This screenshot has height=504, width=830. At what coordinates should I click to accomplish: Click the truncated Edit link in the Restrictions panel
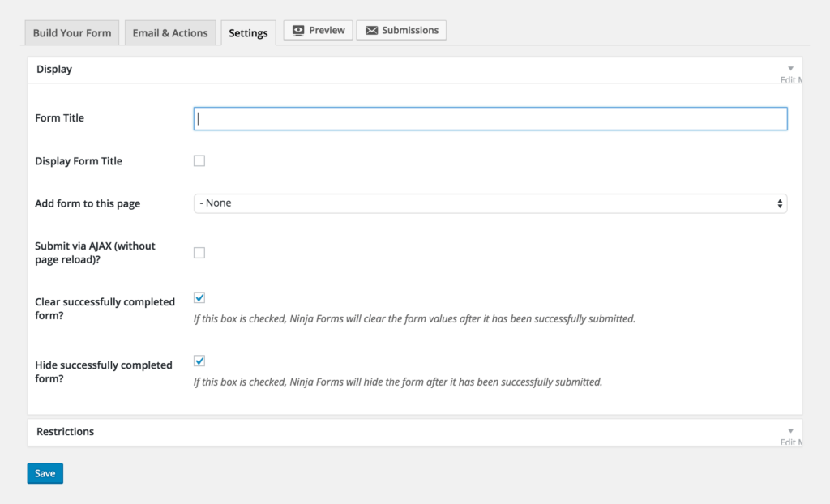[x=790, y=442]
